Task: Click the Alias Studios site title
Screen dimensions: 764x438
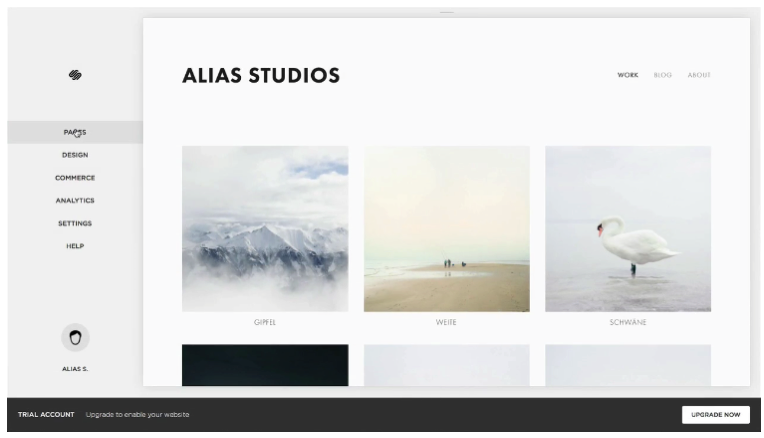Action: coord(261,76)
